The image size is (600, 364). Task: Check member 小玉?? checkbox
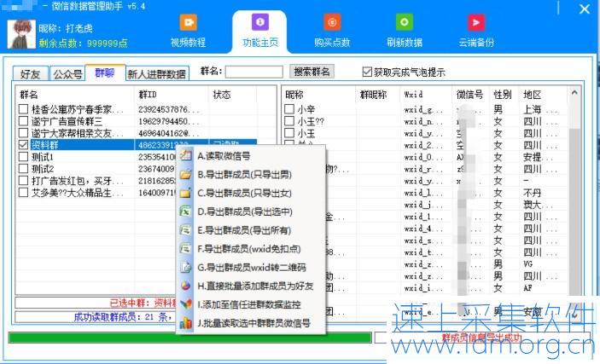289,121
